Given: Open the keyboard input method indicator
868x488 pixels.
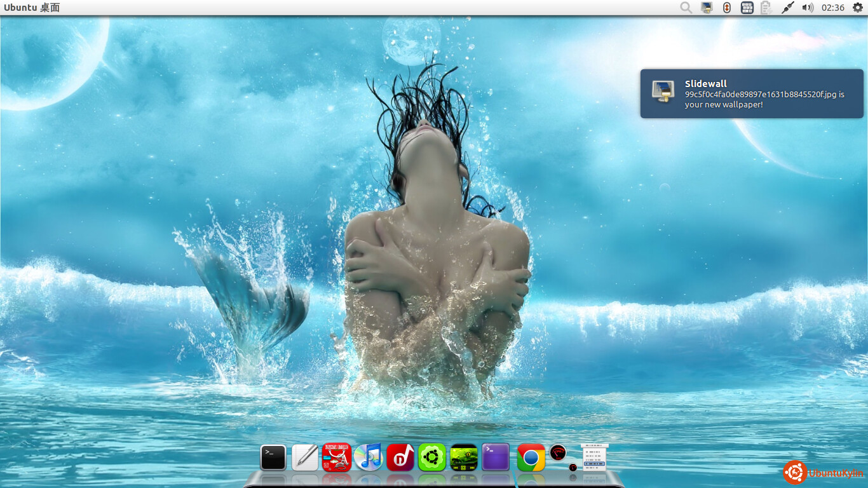Looking at the screenshot, I should click(747, 8).
